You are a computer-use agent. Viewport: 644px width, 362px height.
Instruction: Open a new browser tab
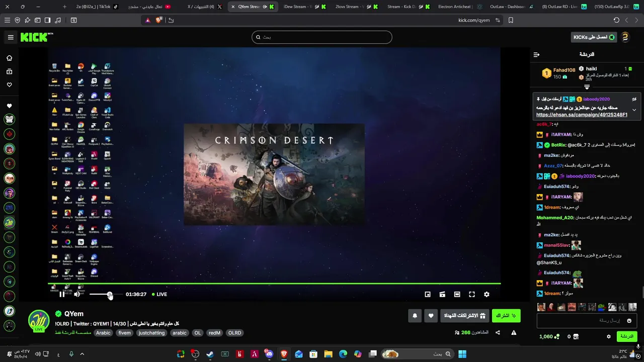(x=64, y=7)
